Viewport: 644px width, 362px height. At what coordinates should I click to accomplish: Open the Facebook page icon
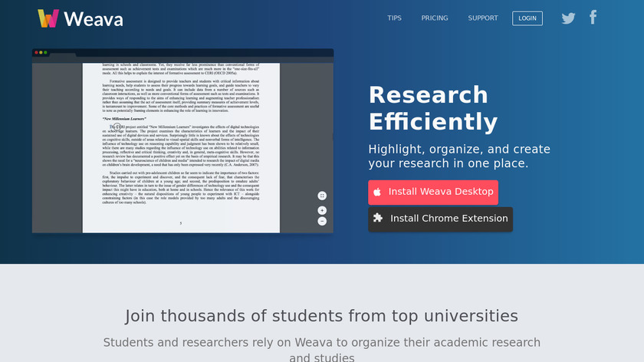point(593,18)
